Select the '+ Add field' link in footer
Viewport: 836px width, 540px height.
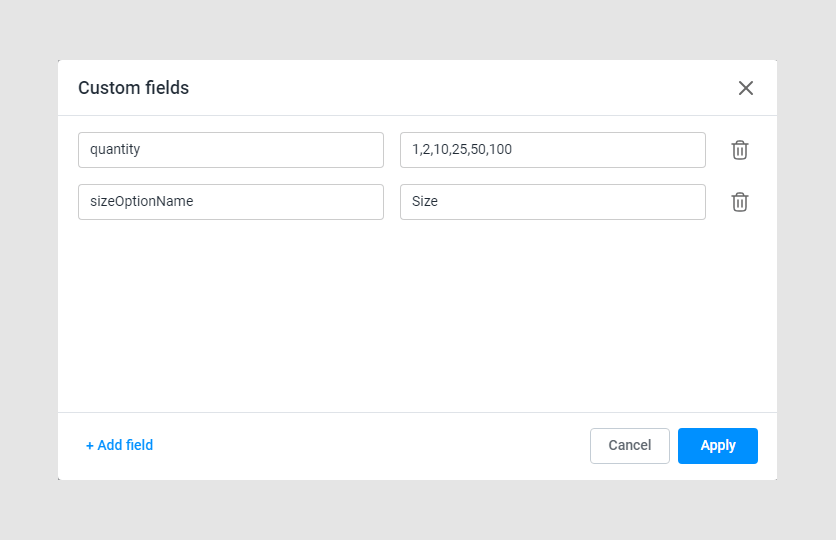[x=119, y=446]
